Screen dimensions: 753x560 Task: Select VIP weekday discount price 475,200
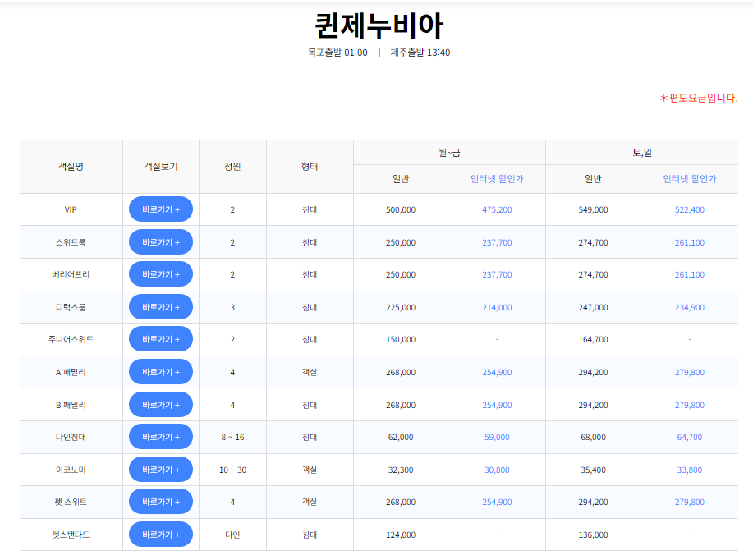[496, 209]
